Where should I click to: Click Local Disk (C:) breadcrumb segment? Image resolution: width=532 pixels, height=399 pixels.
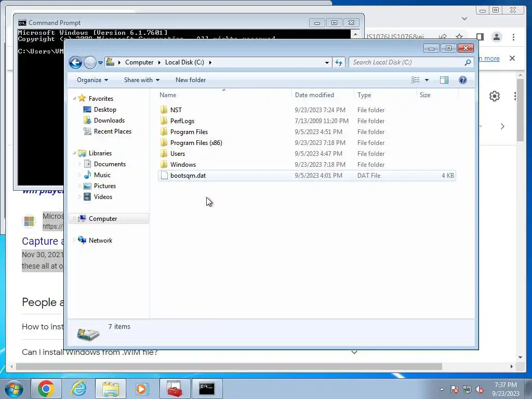(x=184, y=62)
